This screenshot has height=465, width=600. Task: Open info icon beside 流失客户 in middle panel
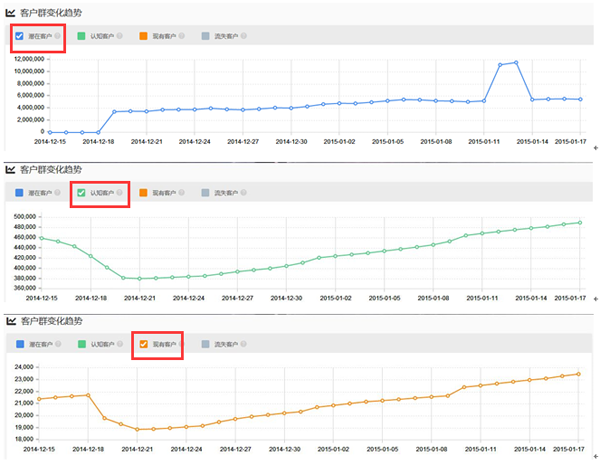[x=244, y=192]
